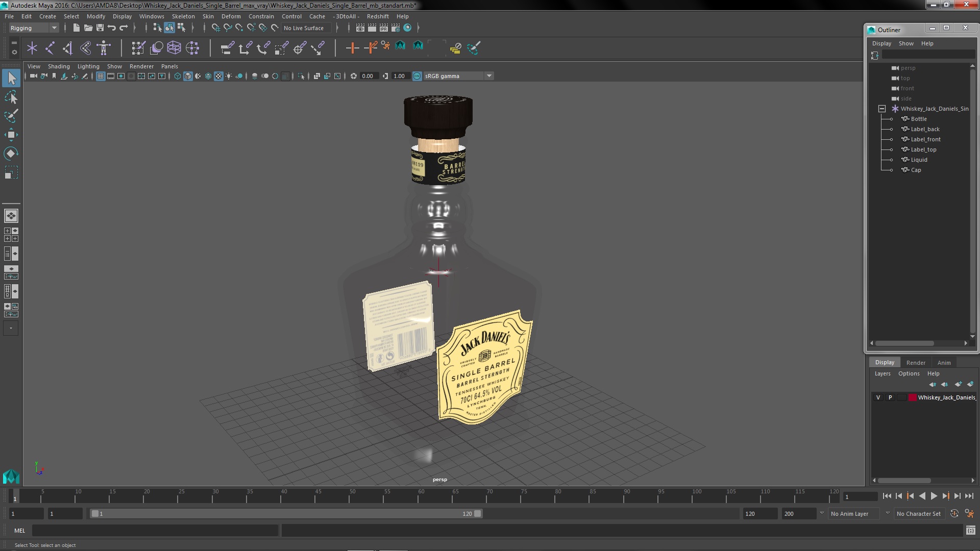This screenshot has width=980, height=551.
Task: Click the Human IK skeleton icon
Action: click(104, 48)
